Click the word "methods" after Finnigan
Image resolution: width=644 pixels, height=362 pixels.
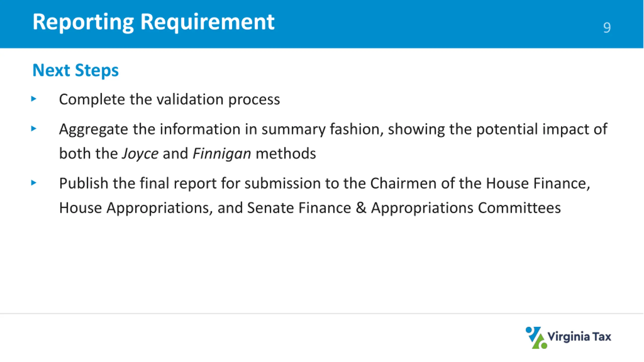pyautogui.click(x=286, y=154)
